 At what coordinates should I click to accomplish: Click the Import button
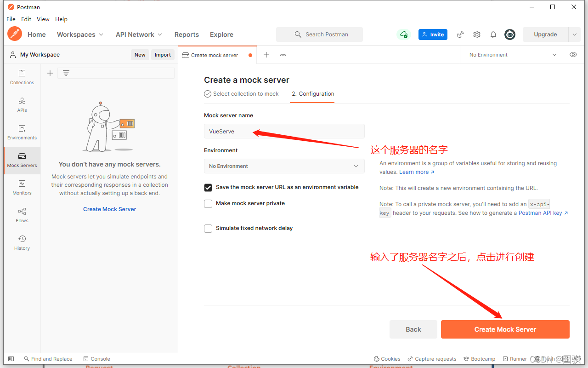click(x=163, y=55)
